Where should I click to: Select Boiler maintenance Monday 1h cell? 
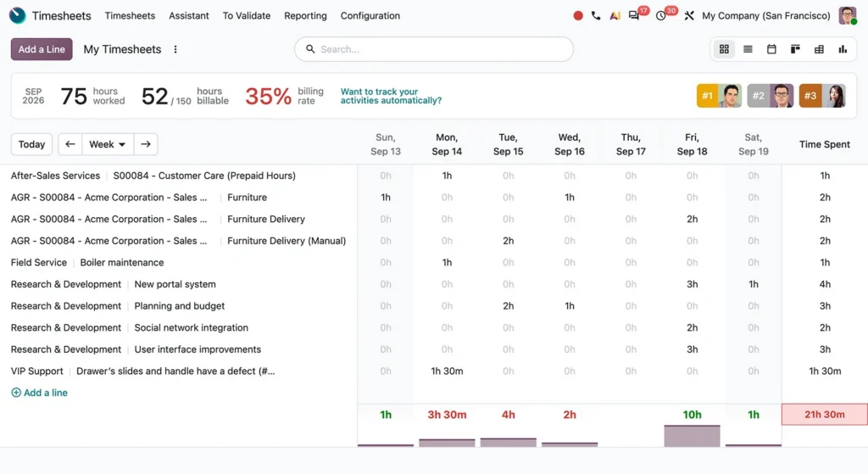click(x=447, y=263)
